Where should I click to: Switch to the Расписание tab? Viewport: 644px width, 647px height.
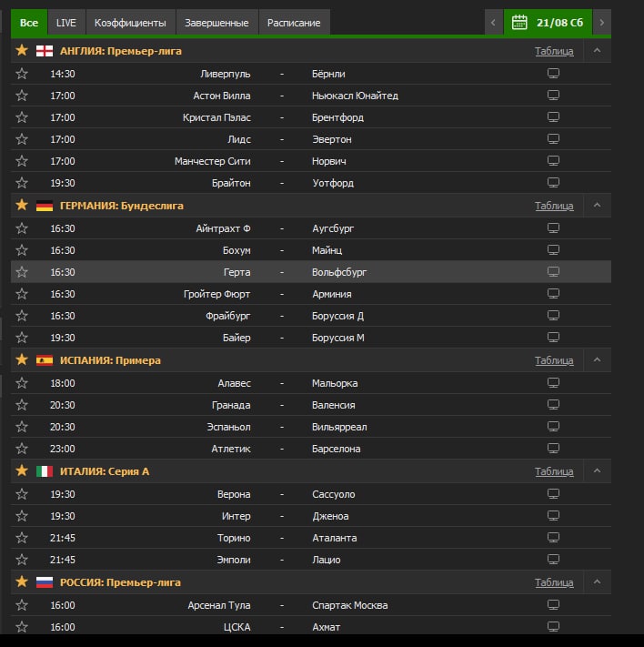(294, 23)
